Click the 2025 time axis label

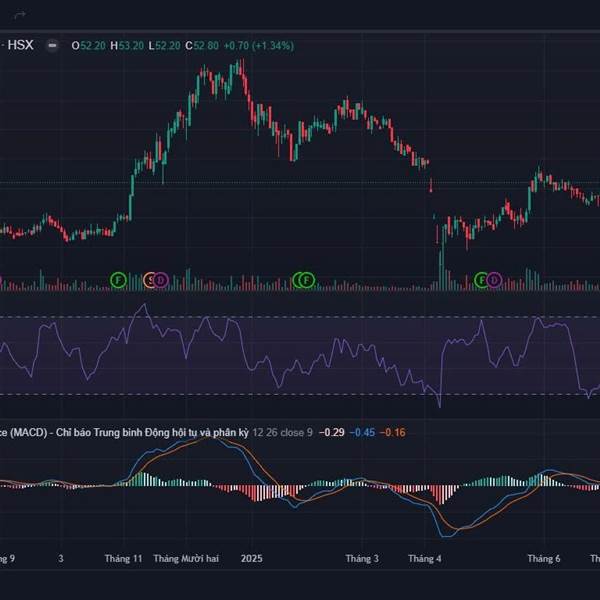pyautogui.click(x=252, y=558)
